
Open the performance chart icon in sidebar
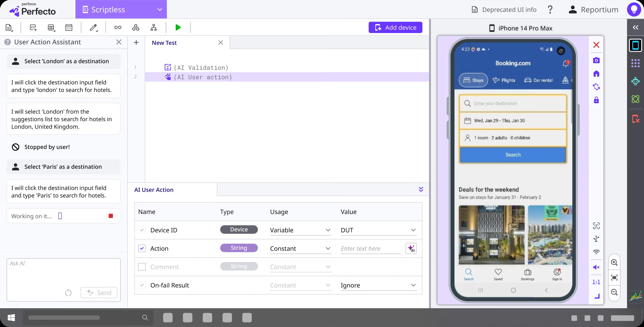tap(635, 296)
